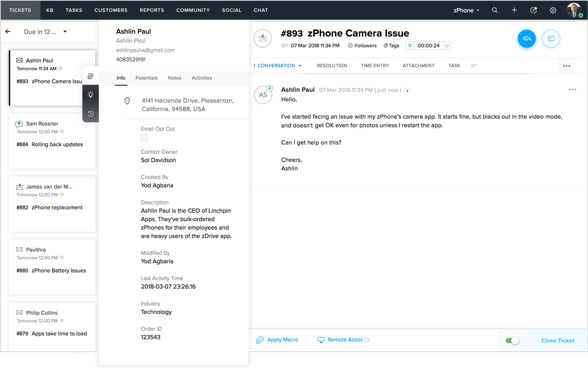The image size is (588, 369).
Task: Open the Reports menu
Action: pyautogui.click(x=152, y=10)
